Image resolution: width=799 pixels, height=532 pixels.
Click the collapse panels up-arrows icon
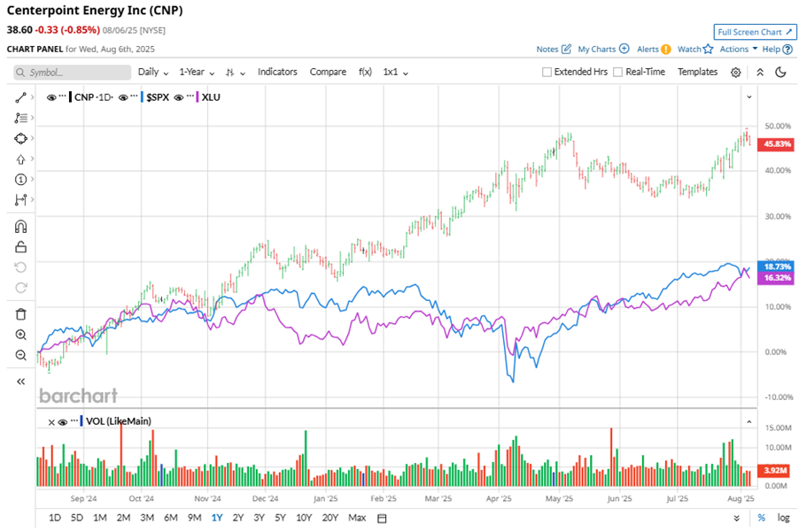coord(760,73)
